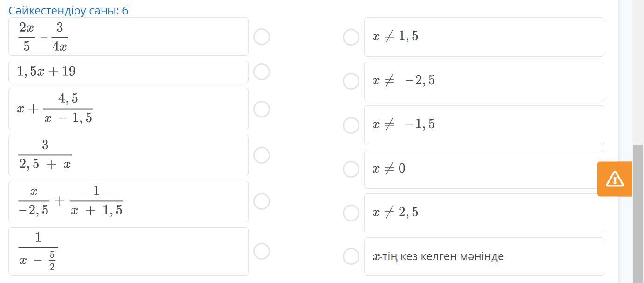Click the card with fraction 3/(2,5 + x)
The width and height of the screenshot is (644, 283).
pos(129,155)
